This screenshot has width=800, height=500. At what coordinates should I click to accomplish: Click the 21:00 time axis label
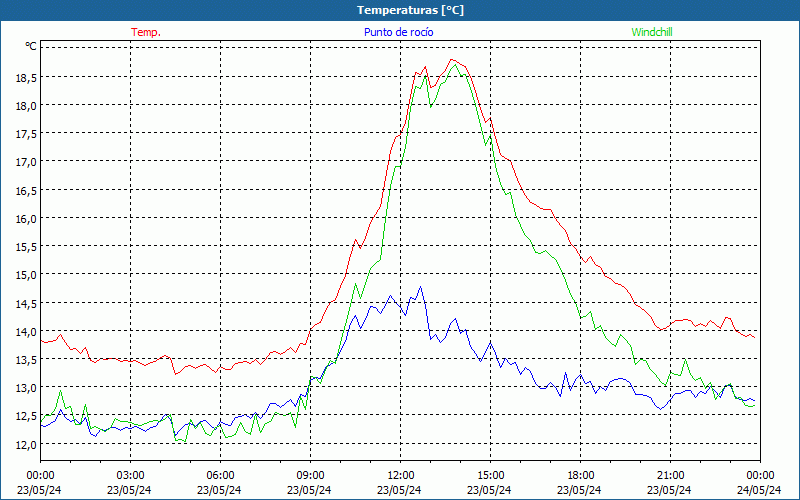click(x=670, y=476)
